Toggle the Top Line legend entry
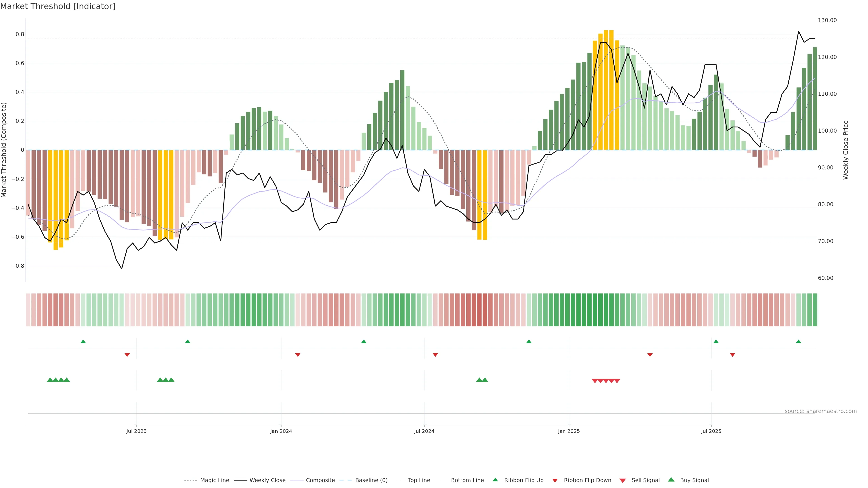868x488 pixels. tap(419, 480)
